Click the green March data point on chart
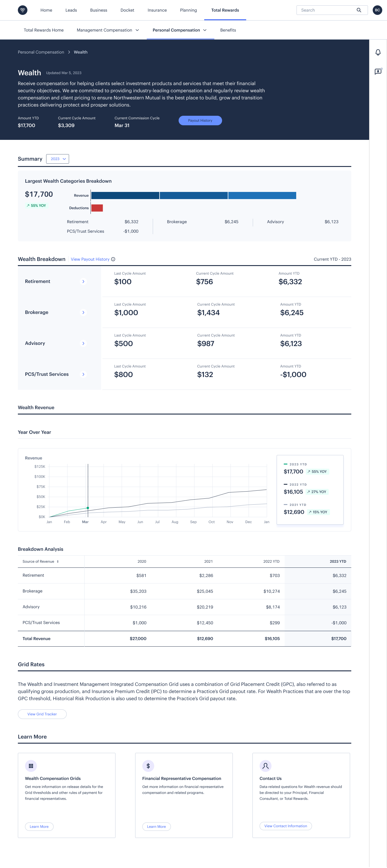This screenshot has width=387, height=868. (88, 508)
